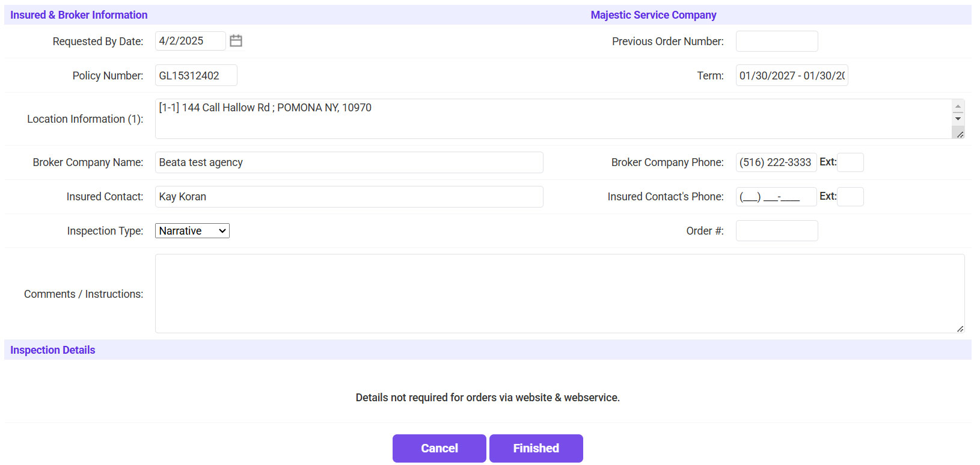
Task: Focus the Term date range field
Action: 791,76
